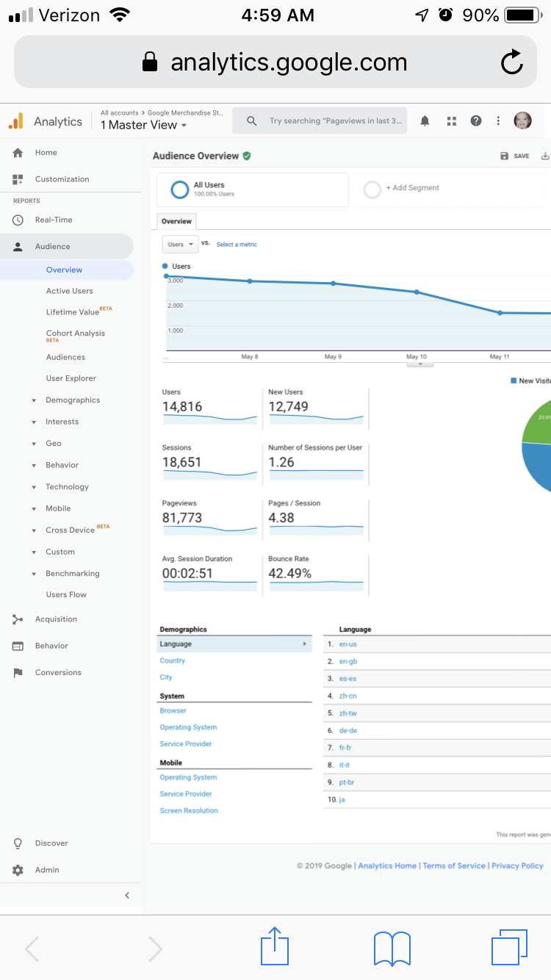Open the 1 Master View selector

coord(144,125)
